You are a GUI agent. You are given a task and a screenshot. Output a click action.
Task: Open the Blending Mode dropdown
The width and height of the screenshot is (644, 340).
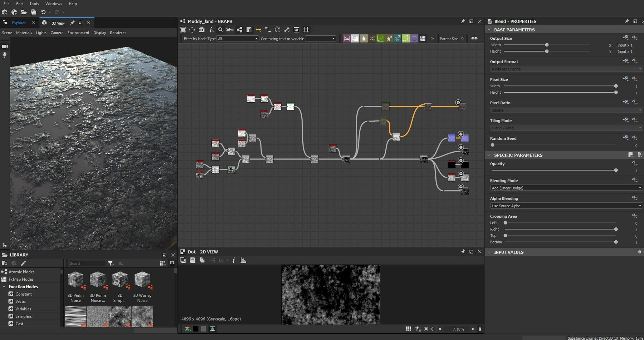coord(566,188)
